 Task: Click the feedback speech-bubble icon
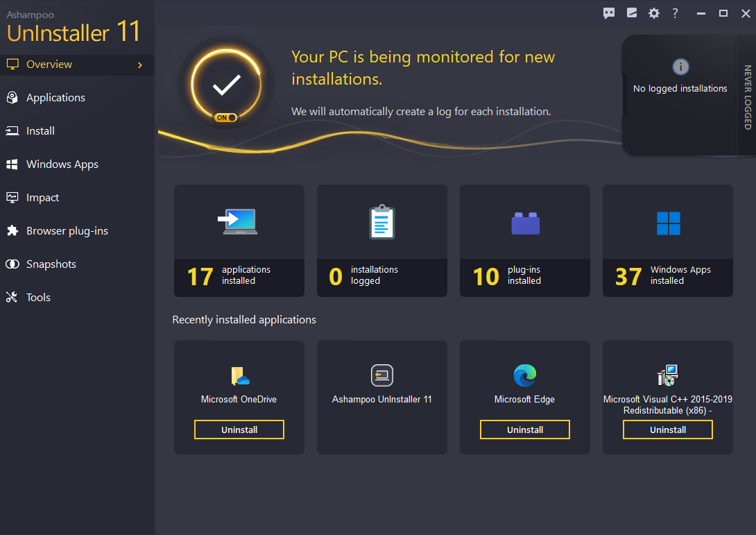coord(609,12)
